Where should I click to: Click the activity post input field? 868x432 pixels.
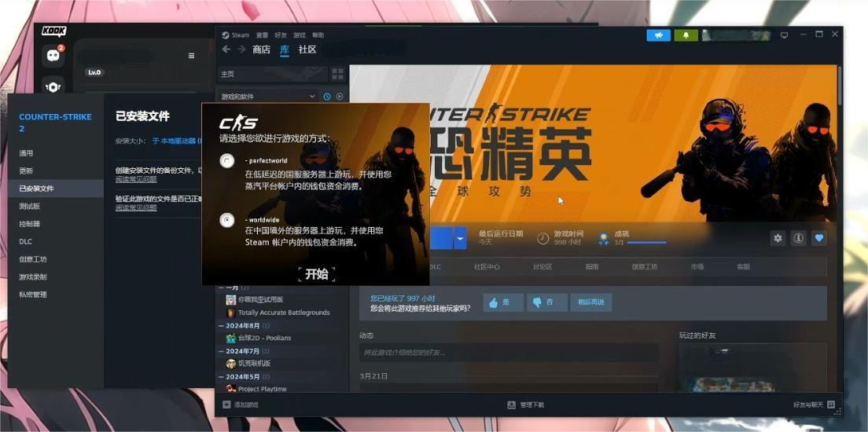tap(509, 353)
